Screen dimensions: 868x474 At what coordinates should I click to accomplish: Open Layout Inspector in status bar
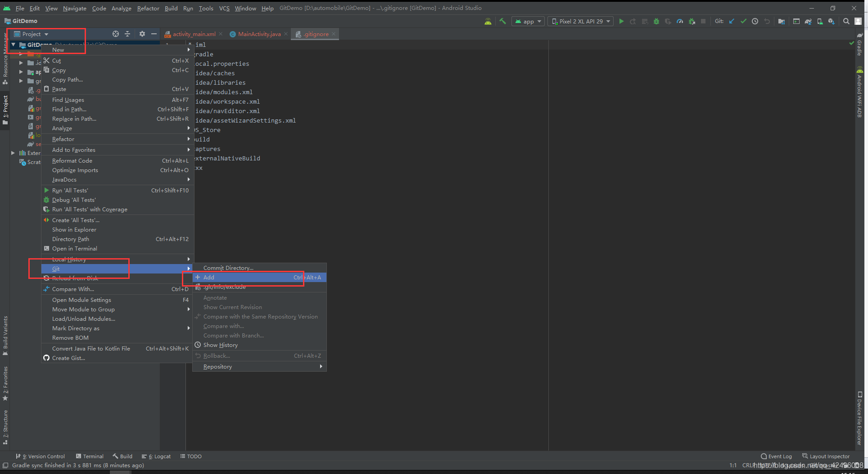(826, 456)
